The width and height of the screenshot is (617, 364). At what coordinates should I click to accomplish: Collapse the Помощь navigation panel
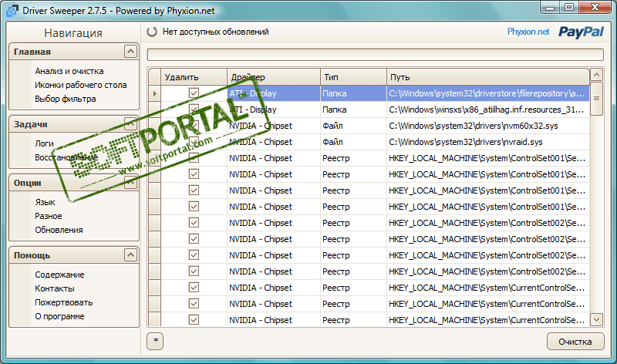[x=130, y=255]
